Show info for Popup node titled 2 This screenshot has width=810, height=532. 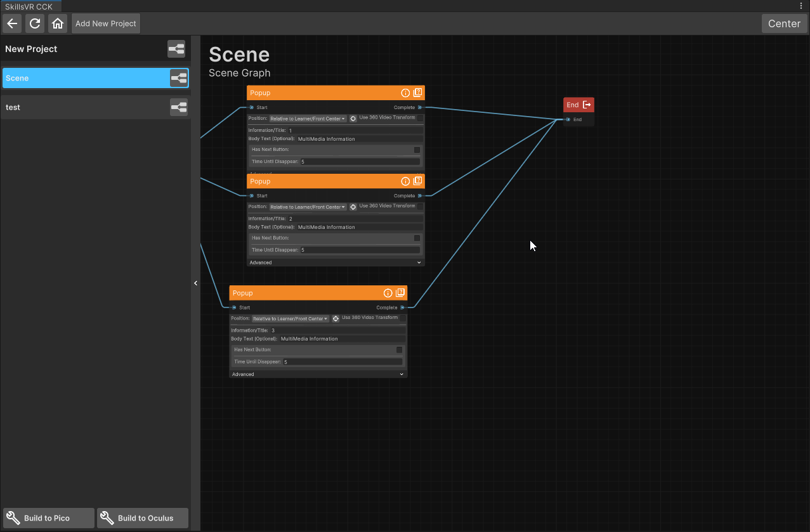(405, 181)
